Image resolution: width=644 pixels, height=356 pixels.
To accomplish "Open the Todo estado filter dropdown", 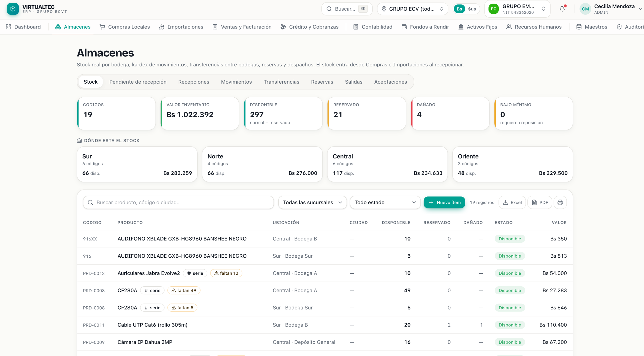I will (385, 202).
